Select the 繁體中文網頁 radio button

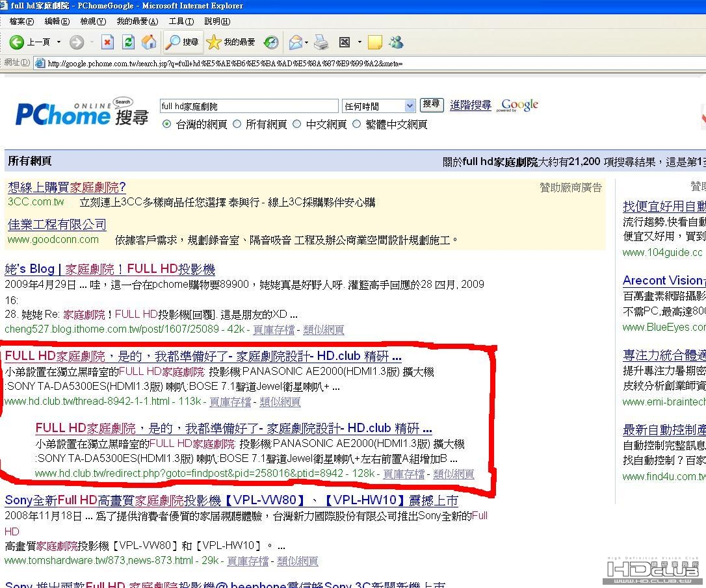click(357, 124)
